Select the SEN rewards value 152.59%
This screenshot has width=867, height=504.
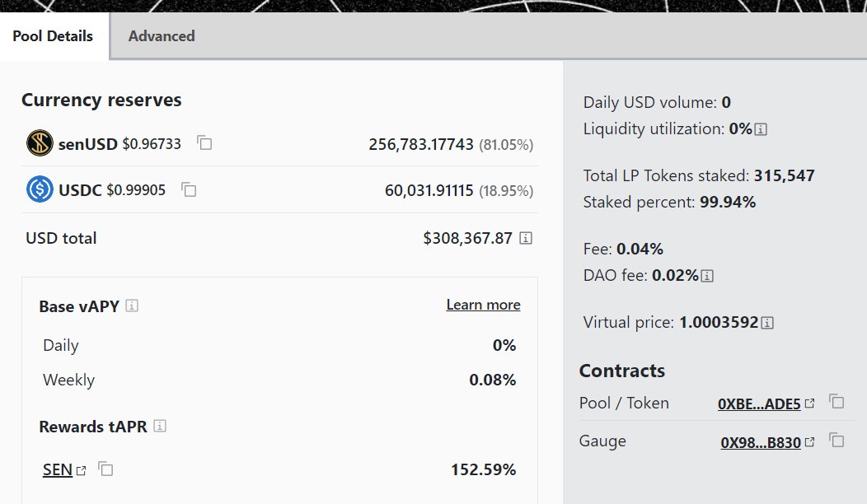(483, 469)
